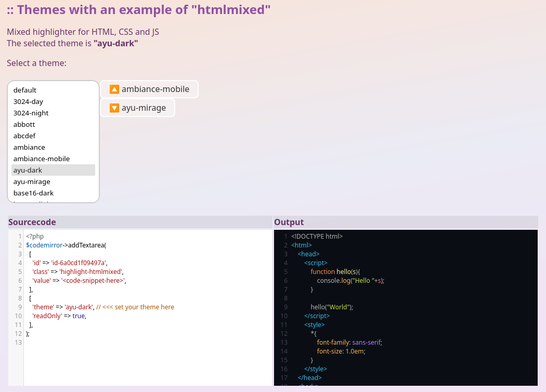Viewport: 546px width, 392px height.
Task: Click the opening <script> tag in Output
Action: click(x=316, y=263)
